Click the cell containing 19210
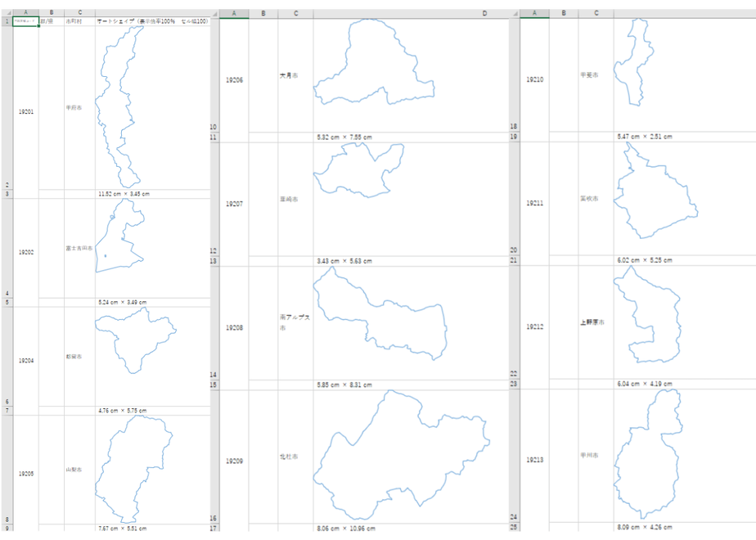Image resolution: width=756 pixels, height=540 pixels. point(535,79)
